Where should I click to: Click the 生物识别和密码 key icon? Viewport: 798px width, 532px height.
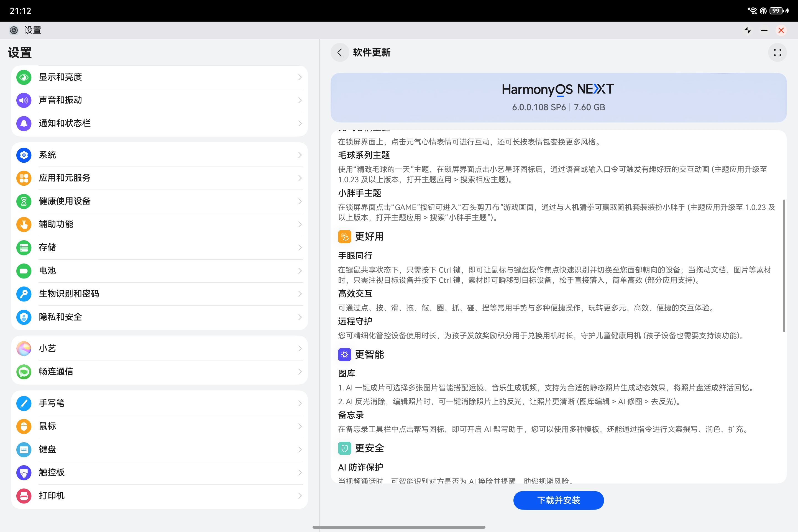click(24, 294)
